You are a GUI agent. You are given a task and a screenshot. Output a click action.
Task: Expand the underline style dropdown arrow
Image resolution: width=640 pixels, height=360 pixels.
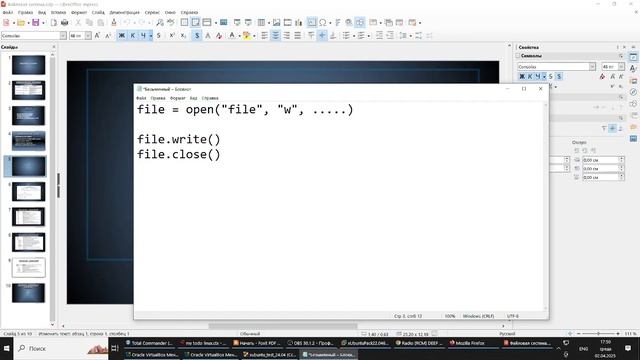click(150, 36)
